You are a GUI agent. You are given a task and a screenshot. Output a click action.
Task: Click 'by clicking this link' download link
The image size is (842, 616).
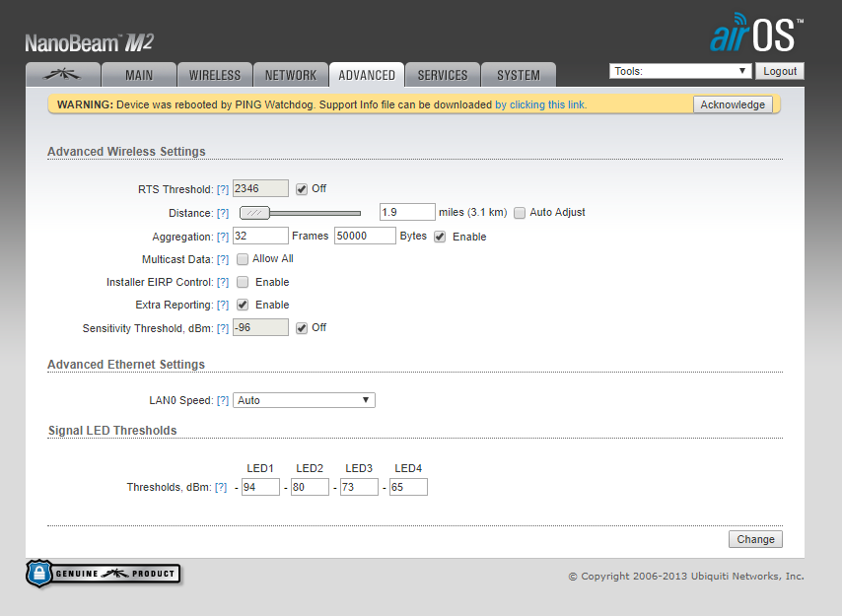pos(540,104)
